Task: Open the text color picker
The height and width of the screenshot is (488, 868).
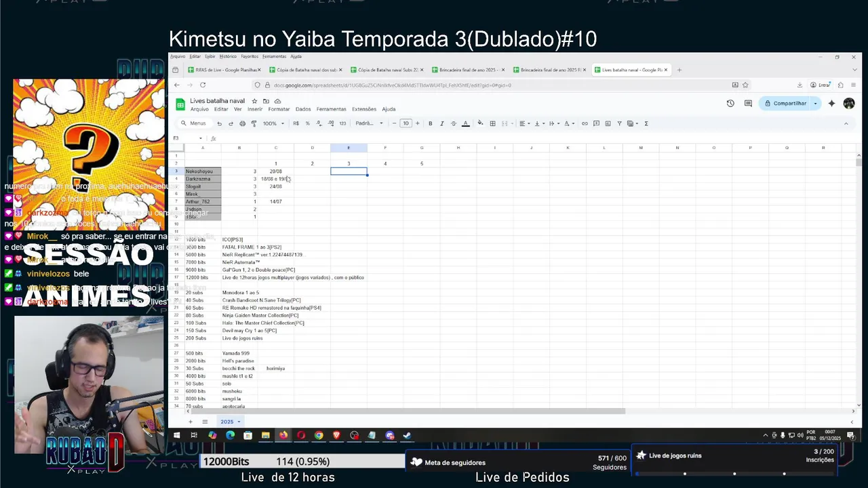Action: pyautogui.click(x=465, y=123)
